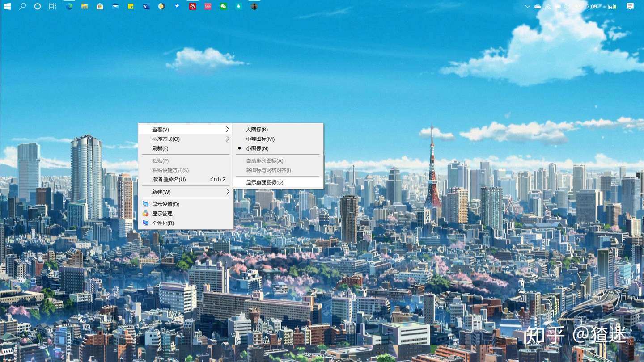Select 中等图标(M) medium icons option
644x362 pixels.
pos(278,139)
